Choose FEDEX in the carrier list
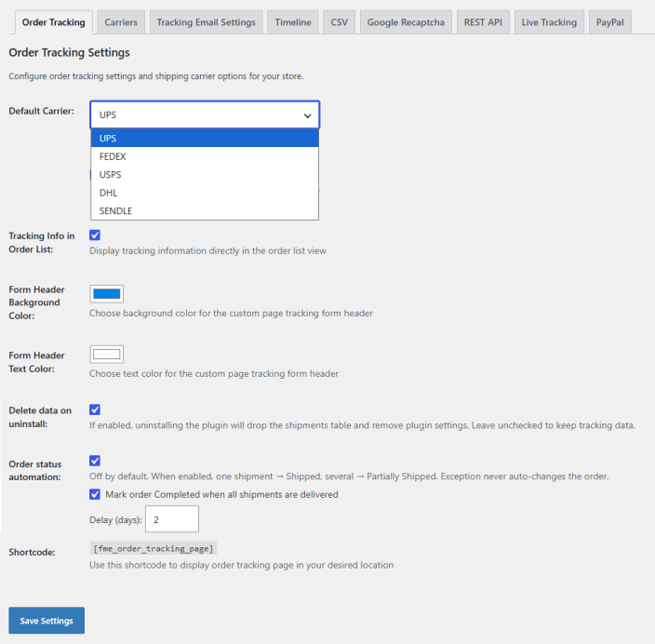This screenshot has height=644, width=655. click(x=205, y=156)
